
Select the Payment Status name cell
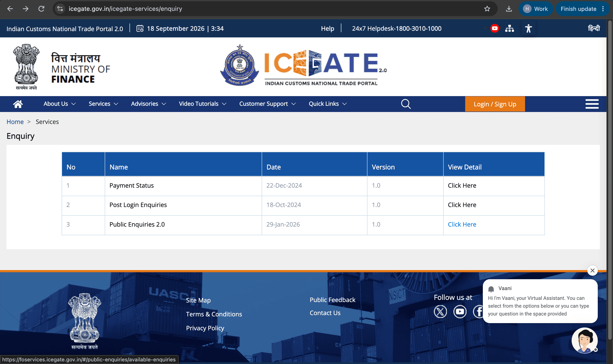tap(183, 186)
